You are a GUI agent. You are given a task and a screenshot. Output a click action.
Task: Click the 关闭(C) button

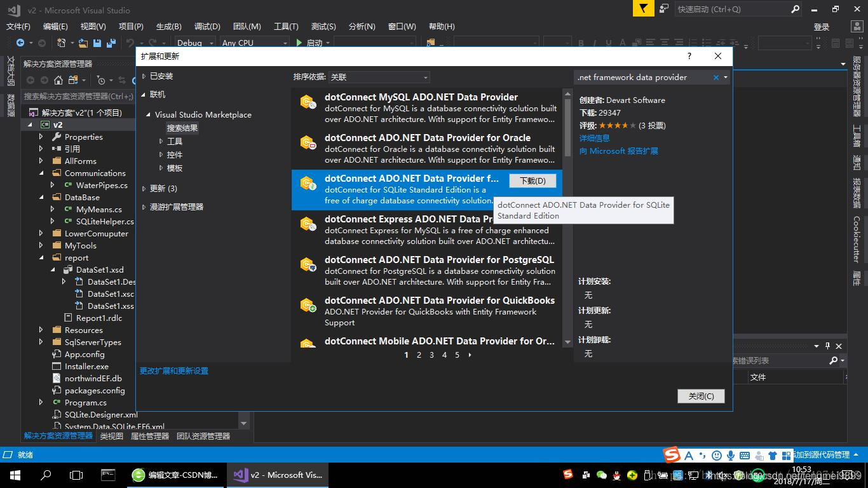click(x=701, y=396)
